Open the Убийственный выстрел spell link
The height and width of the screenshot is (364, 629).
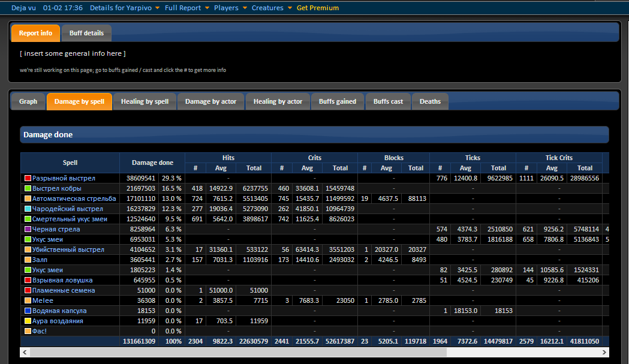[68, 249]
